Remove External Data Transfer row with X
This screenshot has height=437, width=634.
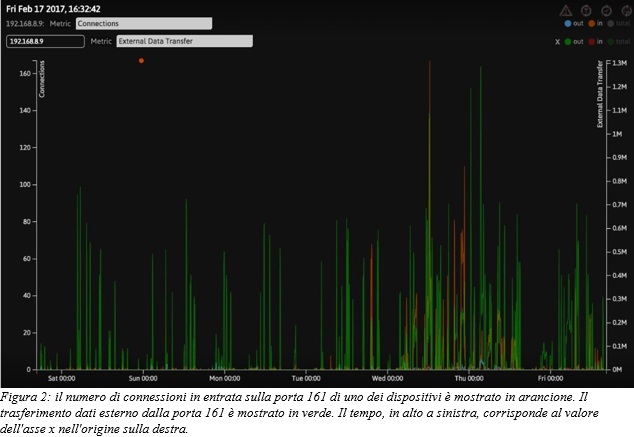(557, 42)
